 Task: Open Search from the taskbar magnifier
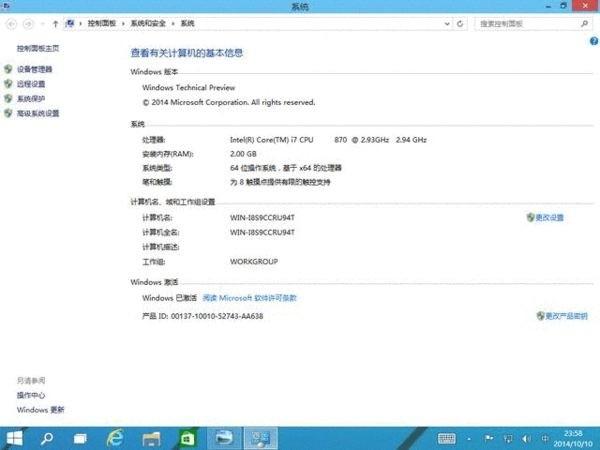tap(47, 438)
